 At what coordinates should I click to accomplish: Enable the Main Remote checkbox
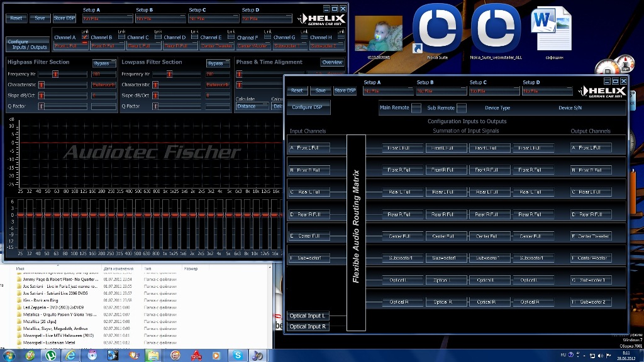416,108
